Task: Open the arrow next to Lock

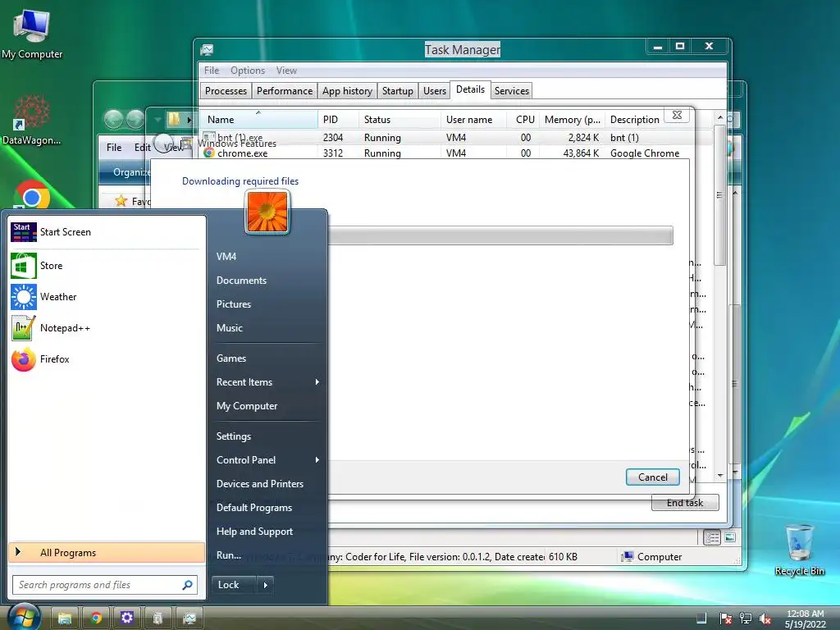Action: tap(266, 585)
